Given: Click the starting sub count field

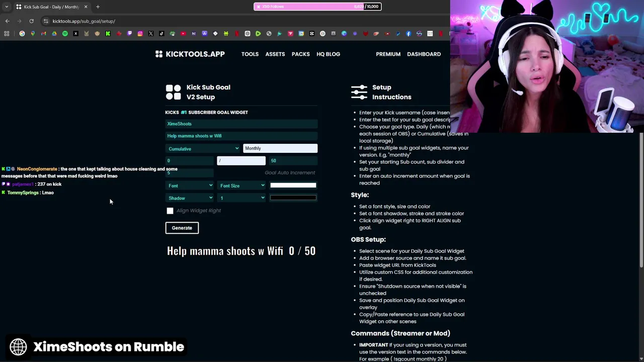Looking at the screenshot, I should pyautogui.click(x=190, y=160).
